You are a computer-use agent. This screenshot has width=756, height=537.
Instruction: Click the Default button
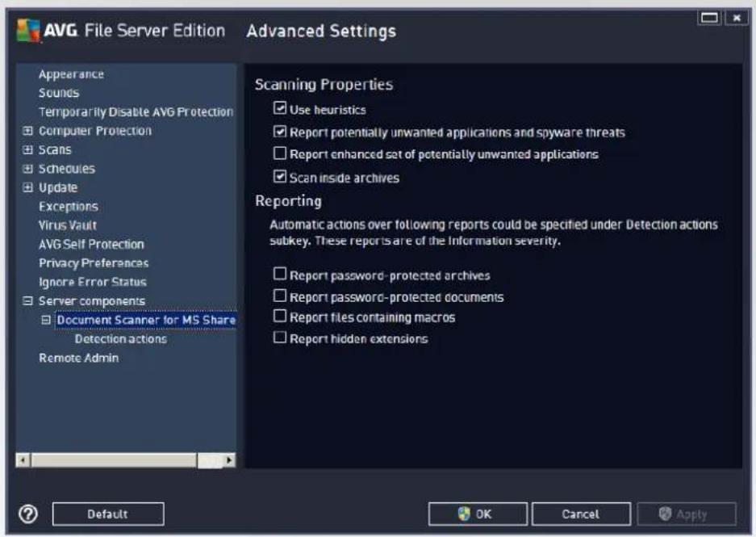coord(108,514)
